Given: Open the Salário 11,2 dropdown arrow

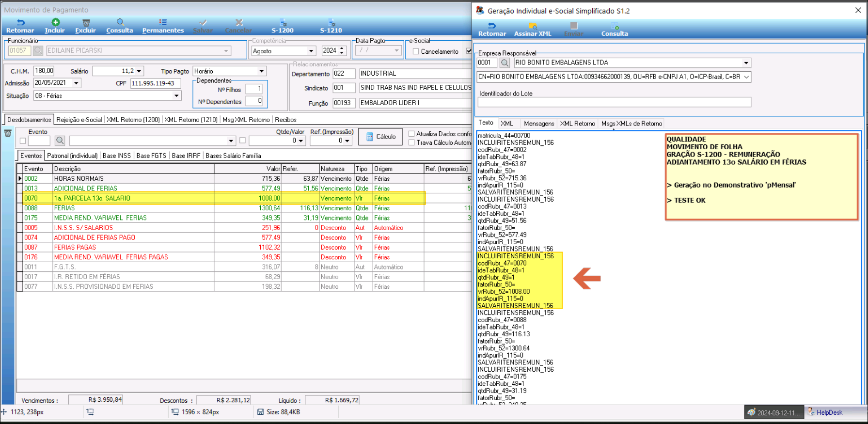Looking at the screenshot, I should 139,71.
